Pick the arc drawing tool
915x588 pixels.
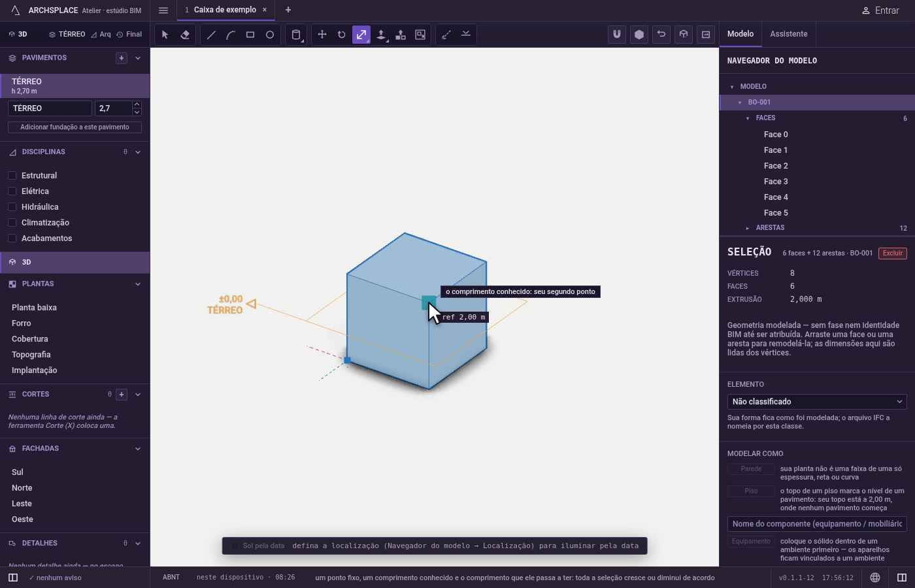coord(231,35)
